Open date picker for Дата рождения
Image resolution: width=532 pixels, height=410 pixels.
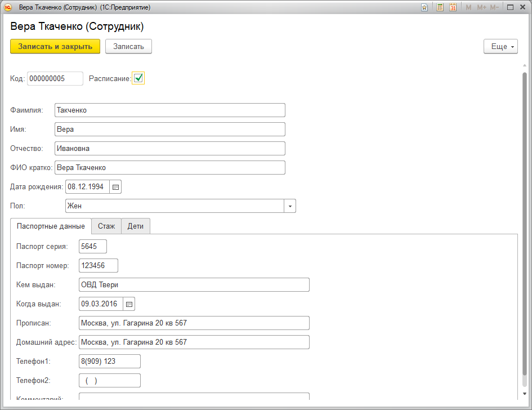pos(115,187)
